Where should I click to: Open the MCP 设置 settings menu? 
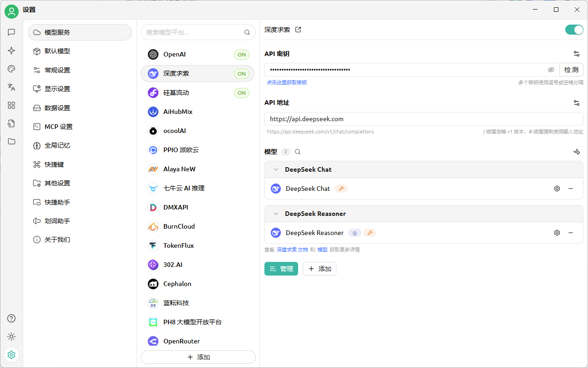coord(58,127)
